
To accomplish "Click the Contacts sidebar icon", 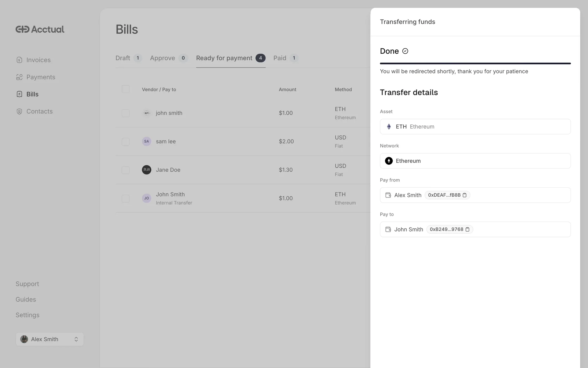I will [x=19, y=111].
